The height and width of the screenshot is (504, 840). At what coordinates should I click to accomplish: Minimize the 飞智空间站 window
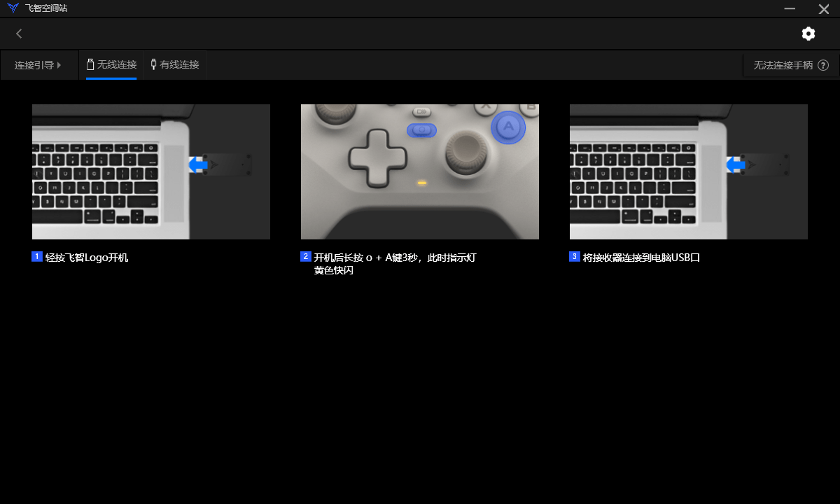click(790, 8)
